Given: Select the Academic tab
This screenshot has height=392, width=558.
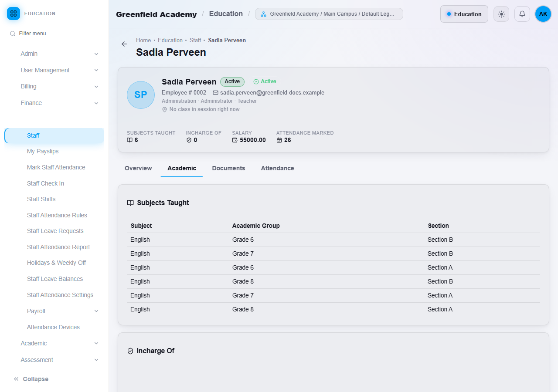Looking at the screenshot, I should [x=182, y=168].
